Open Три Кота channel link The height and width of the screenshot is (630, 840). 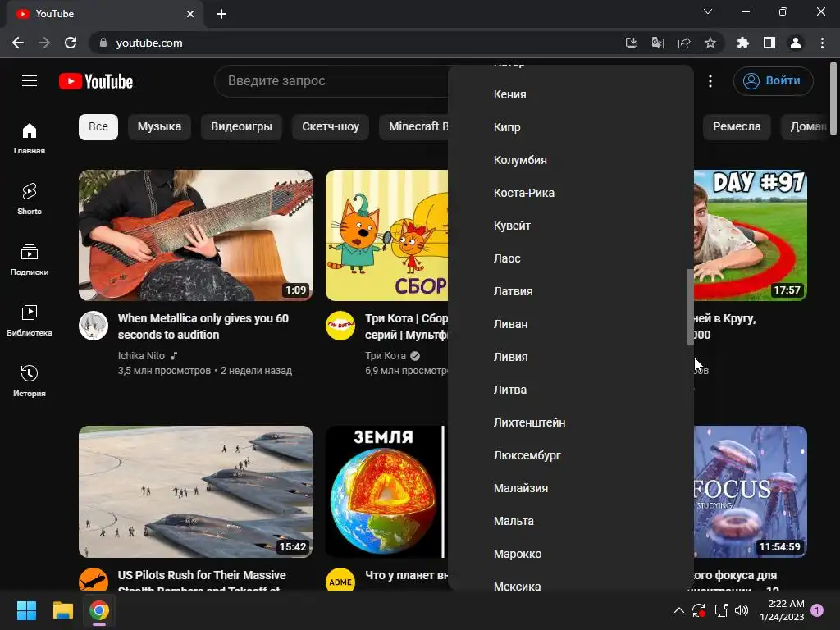tap(386, 356)
